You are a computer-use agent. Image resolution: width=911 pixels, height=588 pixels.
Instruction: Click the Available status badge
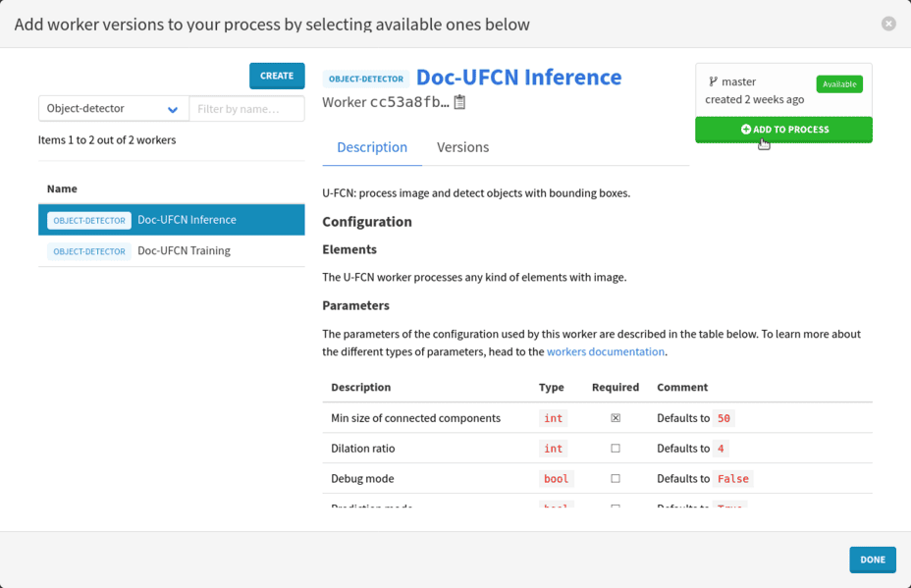[839, 84]
